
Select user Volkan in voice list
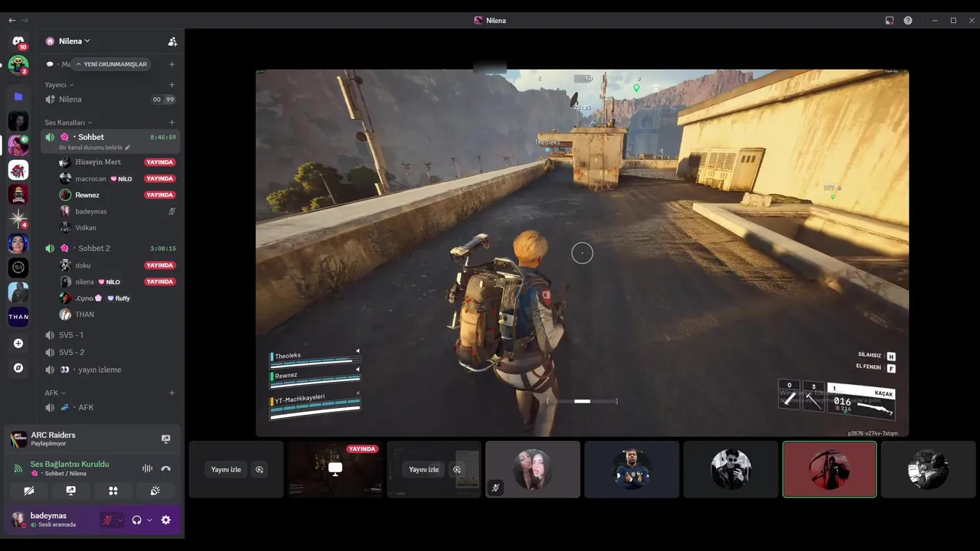[x=118, y=227]
